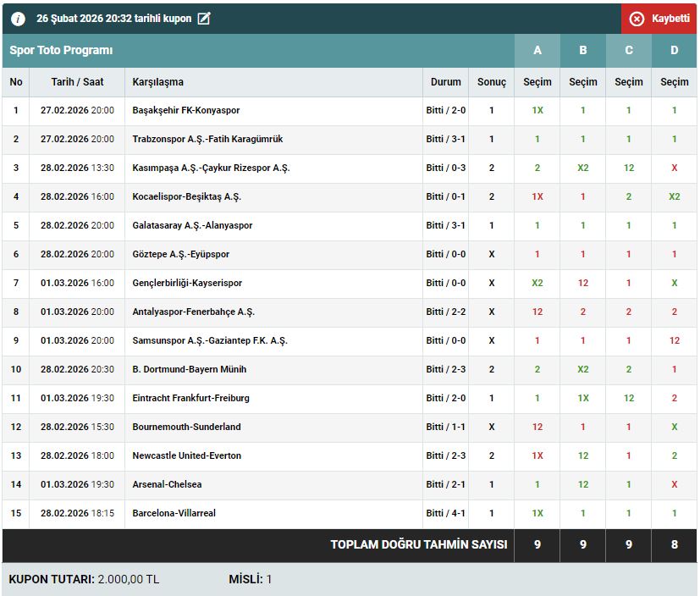Open the B. Dortmund-Bayern Münih match
Viewport: 700px width, 596px height.
coord(190,370)
